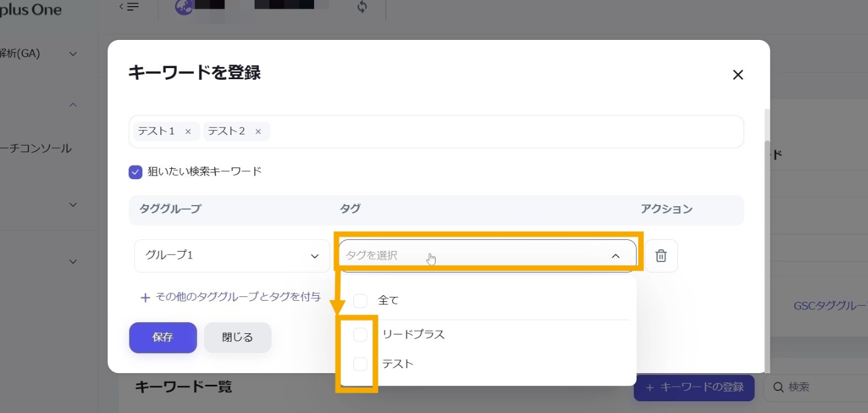
Task: Close the キーワードを登録 dialog with X
Action: coord(737,75)
